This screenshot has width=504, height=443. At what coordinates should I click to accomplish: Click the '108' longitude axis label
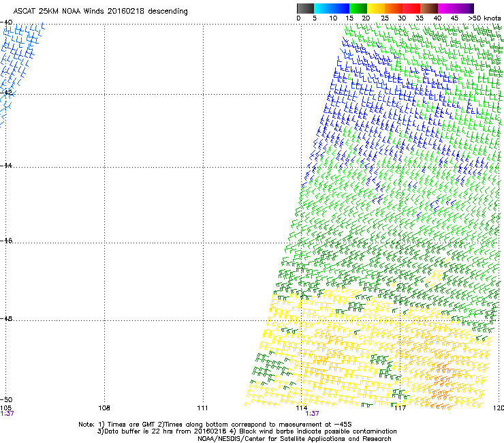(x=104, y=408)
